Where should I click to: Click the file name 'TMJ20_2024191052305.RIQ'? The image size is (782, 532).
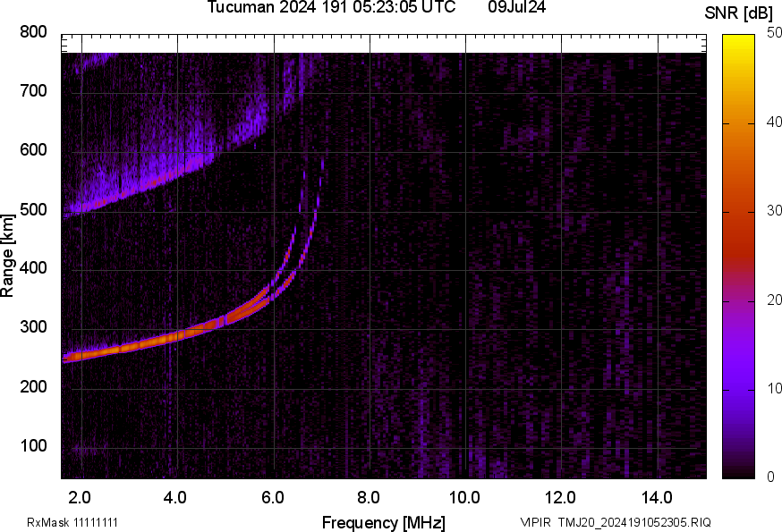(634, 522)
